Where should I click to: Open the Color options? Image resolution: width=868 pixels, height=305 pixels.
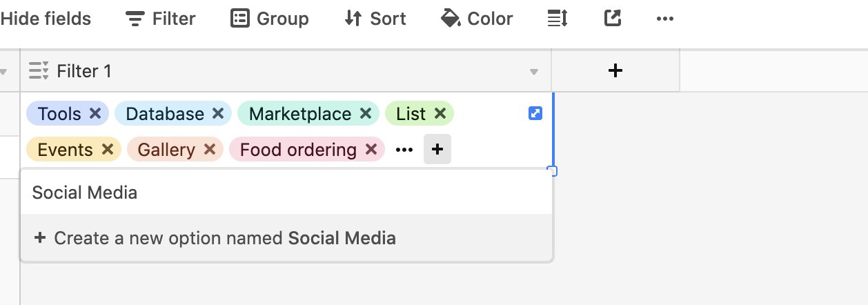point(477,19)
